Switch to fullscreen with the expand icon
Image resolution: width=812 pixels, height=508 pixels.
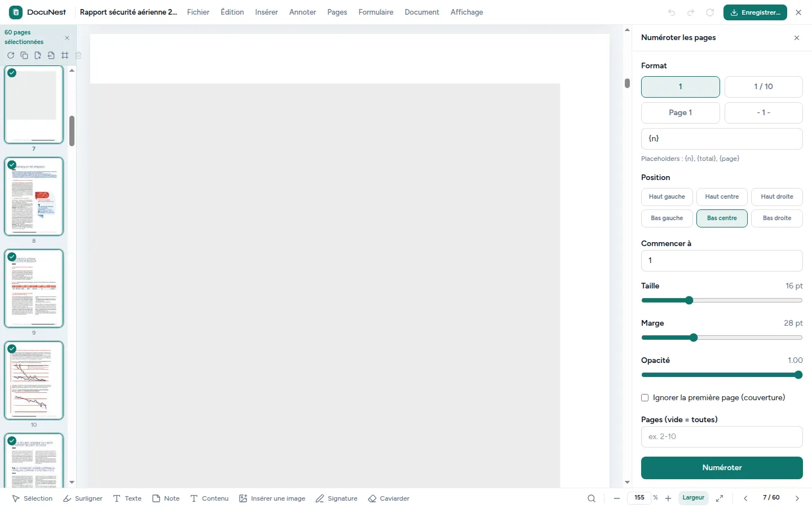(720, 498)
